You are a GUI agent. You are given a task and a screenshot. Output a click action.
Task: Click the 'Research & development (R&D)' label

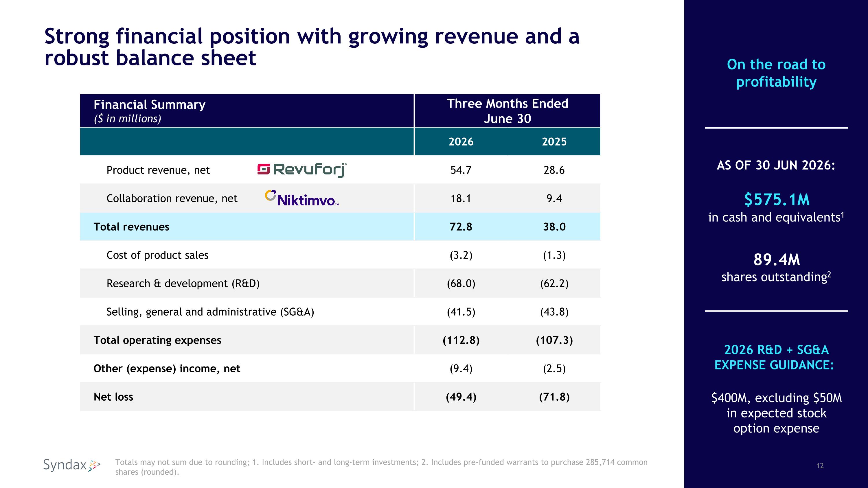pos(183,283)
